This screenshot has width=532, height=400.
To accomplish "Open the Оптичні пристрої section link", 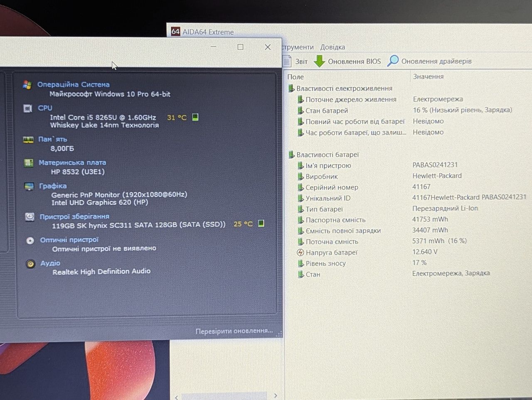I will (x=69, y=240).
